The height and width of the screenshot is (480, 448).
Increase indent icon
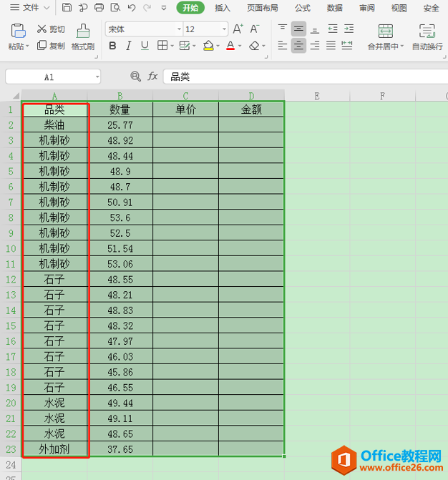pyautogui.click(x=349, y=29)
